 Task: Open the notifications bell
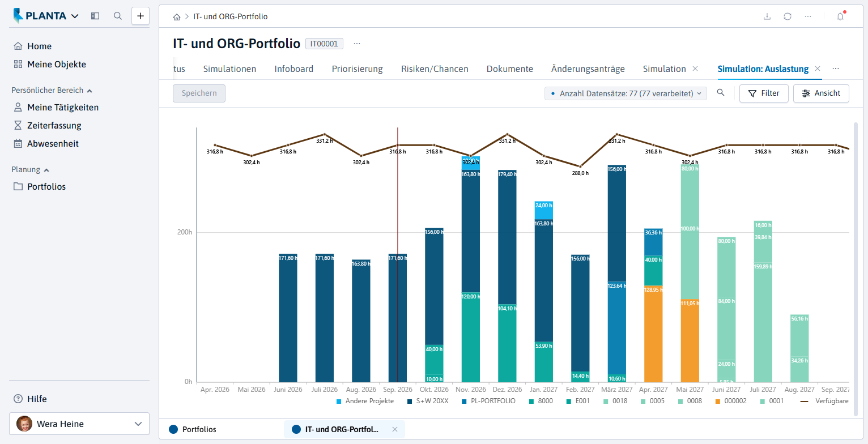coord(840,16)
